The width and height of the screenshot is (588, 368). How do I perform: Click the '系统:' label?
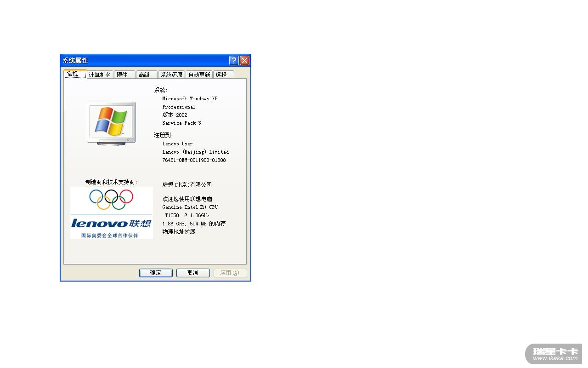click(161, 90)
